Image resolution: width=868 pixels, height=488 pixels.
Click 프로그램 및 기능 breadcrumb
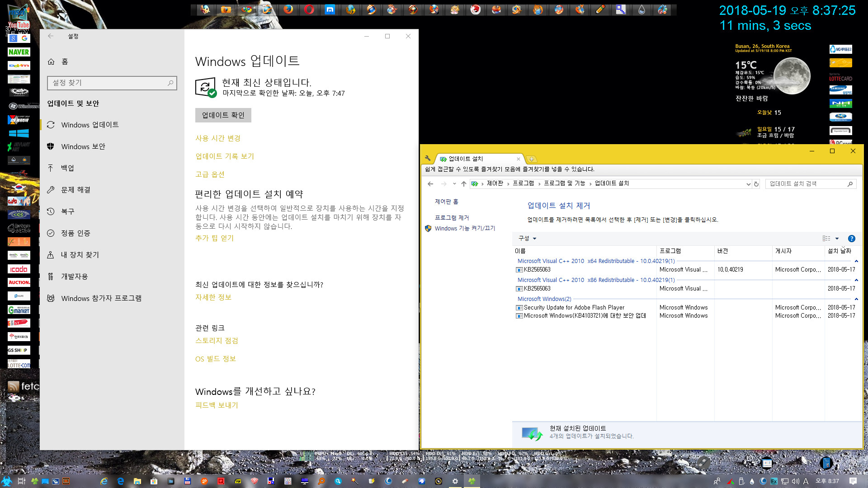pos(565,183)
